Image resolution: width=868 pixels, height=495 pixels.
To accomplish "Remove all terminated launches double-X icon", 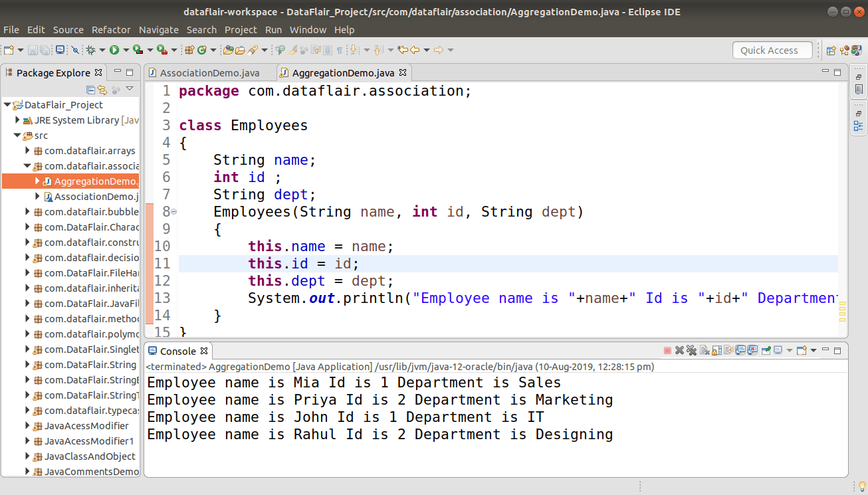I will [691, 350].
